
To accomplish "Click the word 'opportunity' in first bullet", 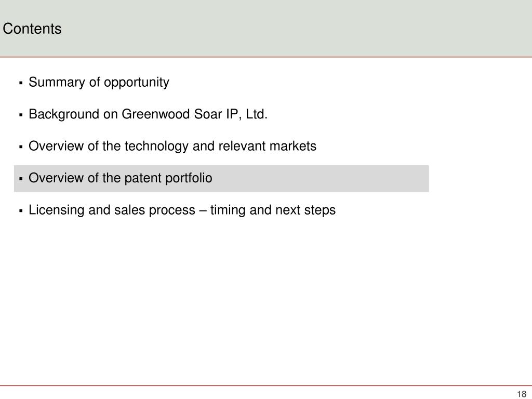I will (137, 83).
